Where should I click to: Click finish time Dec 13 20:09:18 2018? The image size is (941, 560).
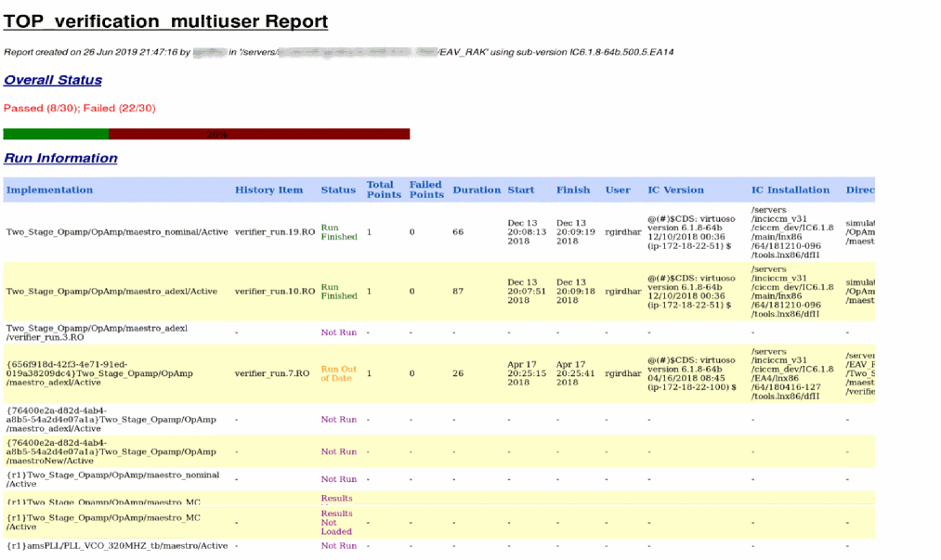576,291
